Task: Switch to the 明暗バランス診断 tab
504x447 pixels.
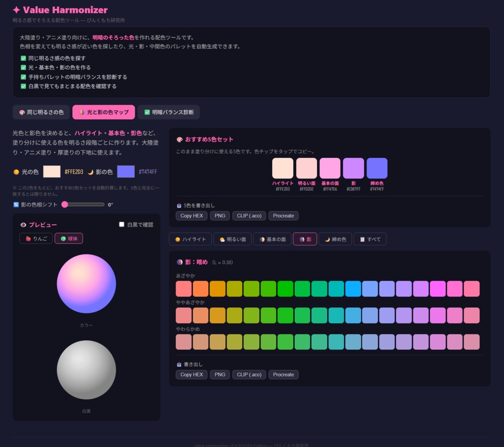Action: tap(169, 112)
